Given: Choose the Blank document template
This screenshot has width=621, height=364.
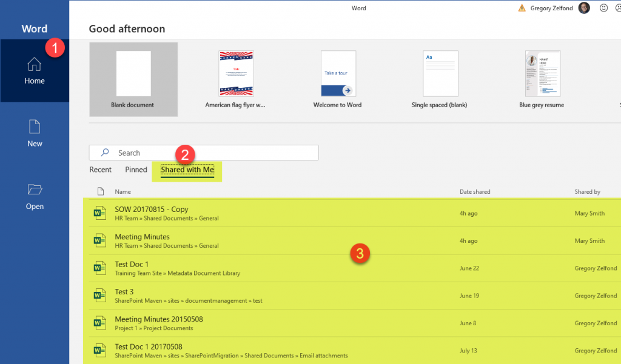Looking at the screenshot, I should tap(133, 74).
